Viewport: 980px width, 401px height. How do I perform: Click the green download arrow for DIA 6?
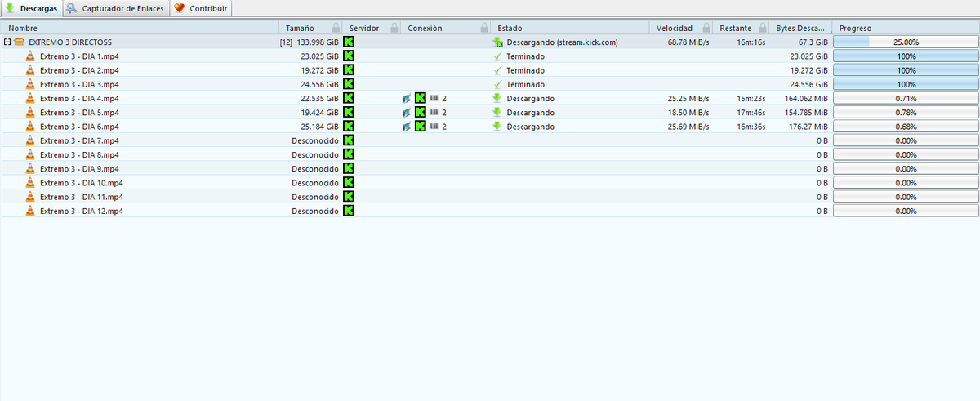click(x=497, y=127)
